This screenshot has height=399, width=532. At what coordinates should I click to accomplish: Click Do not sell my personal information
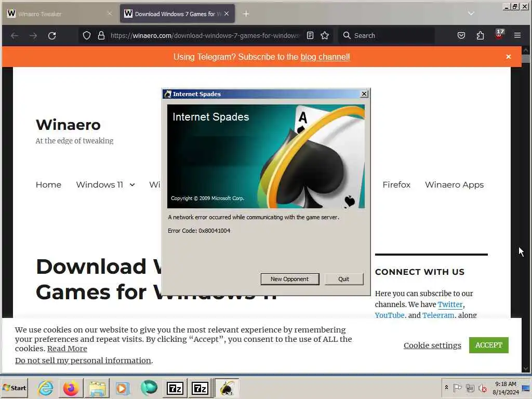click(83, 361)
